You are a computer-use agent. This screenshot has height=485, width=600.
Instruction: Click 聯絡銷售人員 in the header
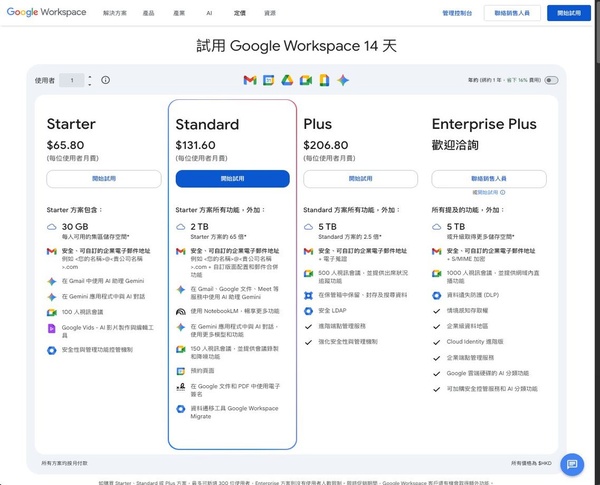(x=512, y=13)
